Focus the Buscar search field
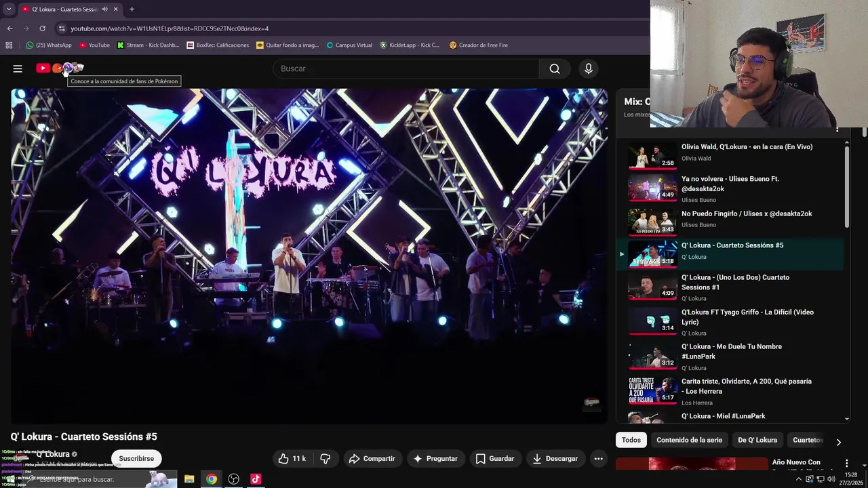Viewport: 868px width, 488px height. 407,68
